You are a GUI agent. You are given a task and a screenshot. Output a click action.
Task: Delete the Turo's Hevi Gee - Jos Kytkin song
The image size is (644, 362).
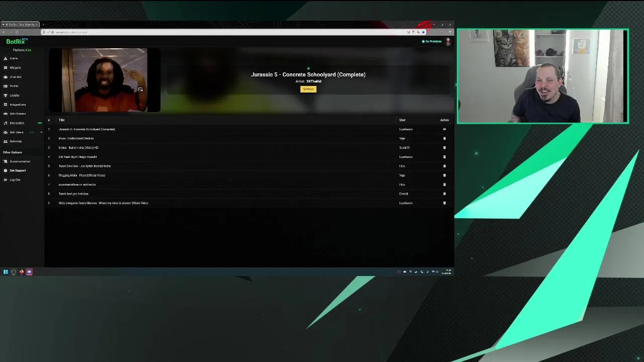pos(444,166)
